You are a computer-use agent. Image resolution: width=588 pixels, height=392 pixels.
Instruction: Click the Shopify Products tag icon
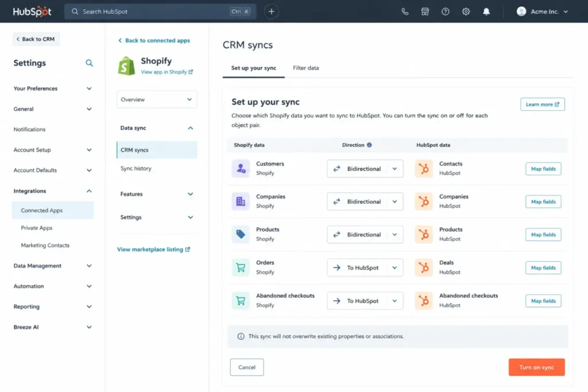(241, 235)
